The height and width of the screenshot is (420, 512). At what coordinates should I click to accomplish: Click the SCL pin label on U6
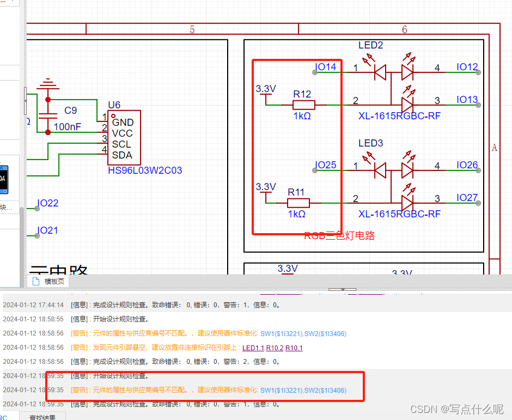pos(121,144)
